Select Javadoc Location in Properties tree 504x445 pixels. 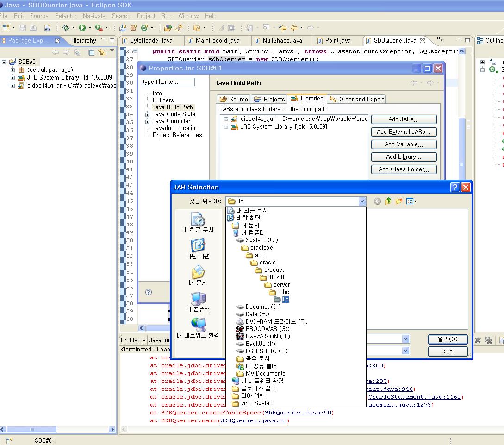(175, 128)
